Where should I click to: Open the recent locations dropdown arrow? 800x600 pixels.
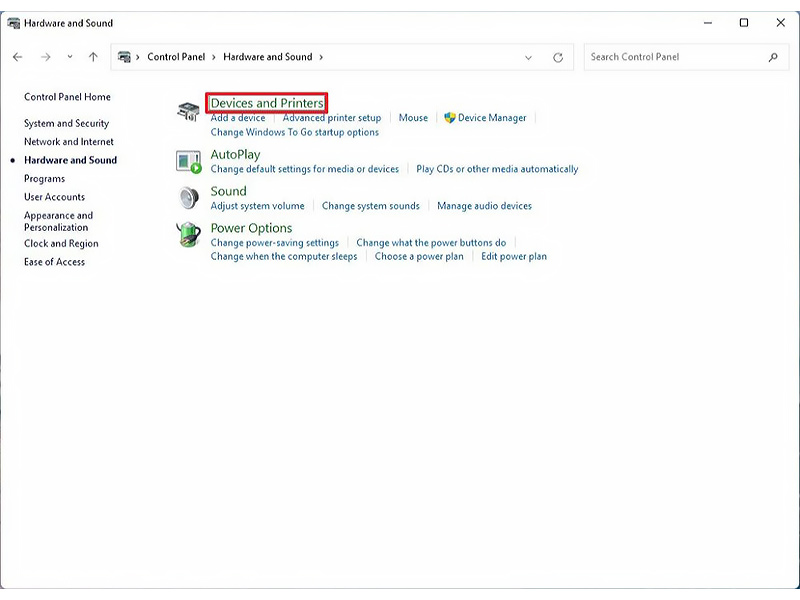point(70,57)
